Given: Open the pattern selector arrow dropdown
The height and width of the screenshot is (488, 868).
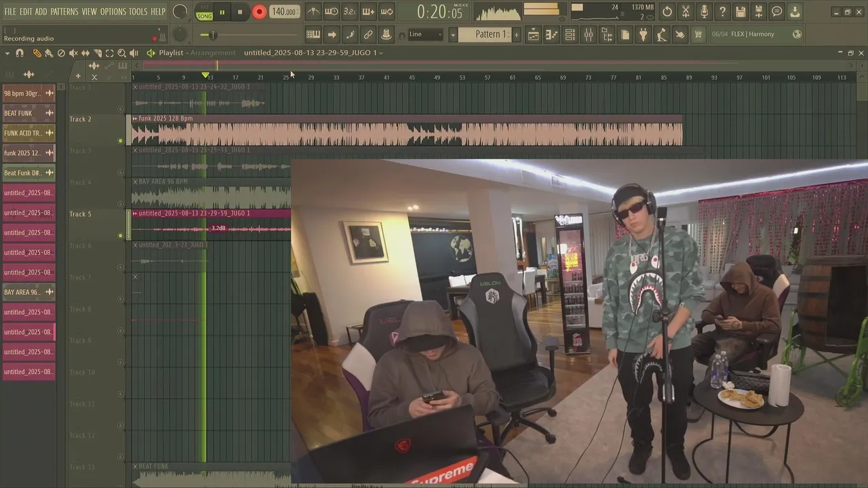Looking at the screenshot, I should click(x=453, y=35).
